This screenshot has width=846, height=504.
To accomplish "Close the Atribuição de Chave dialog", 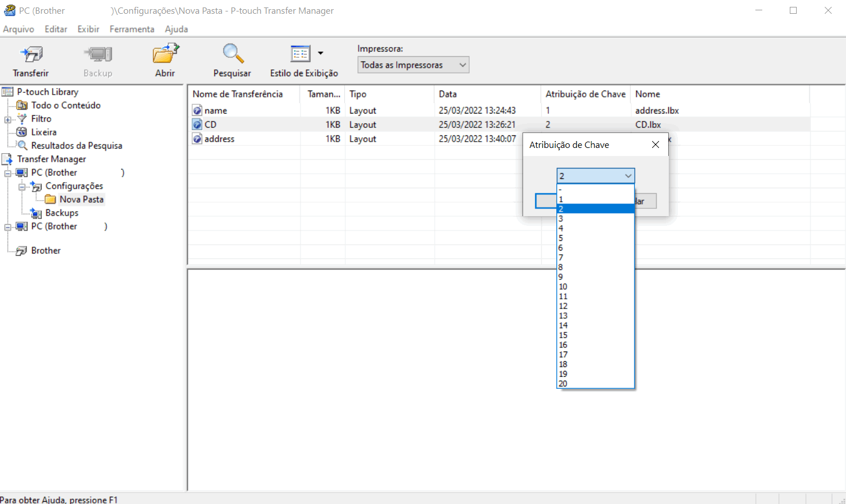I will [656, 144].
